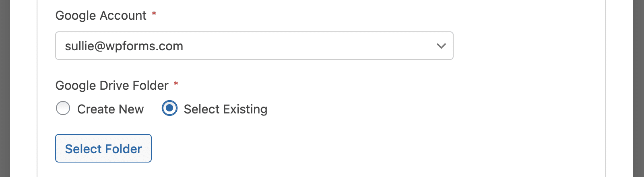Click the dark scrollbar strip at right edge

(638, 88)
